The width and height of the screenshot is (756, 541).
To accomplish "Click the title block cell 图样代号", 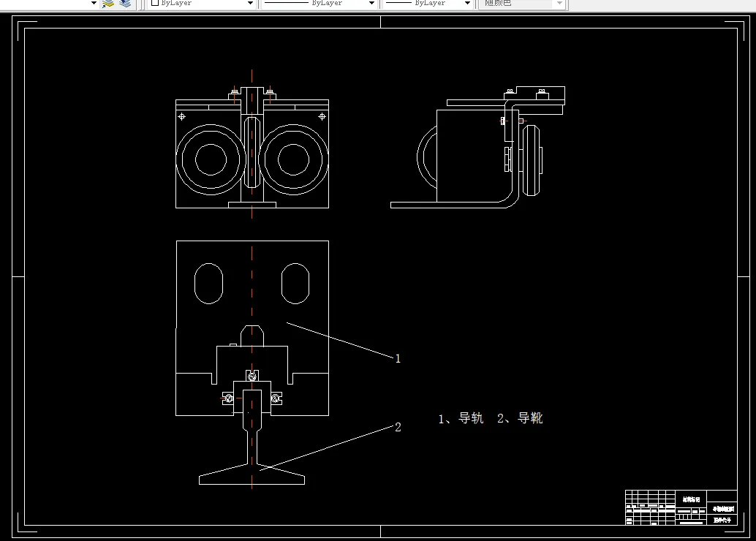I will pyautogui.click(x=722, y=521).
